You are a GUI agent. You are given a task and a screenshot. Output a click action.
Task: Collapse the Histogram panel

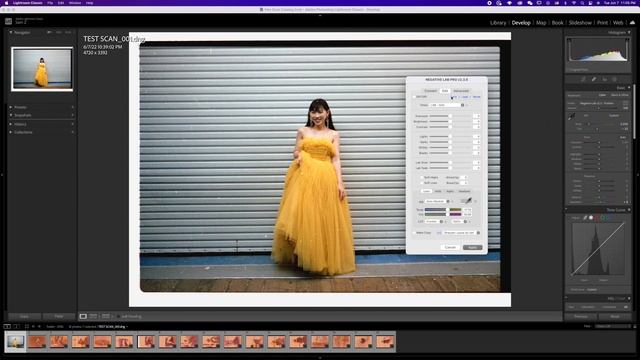coord(629,32)
